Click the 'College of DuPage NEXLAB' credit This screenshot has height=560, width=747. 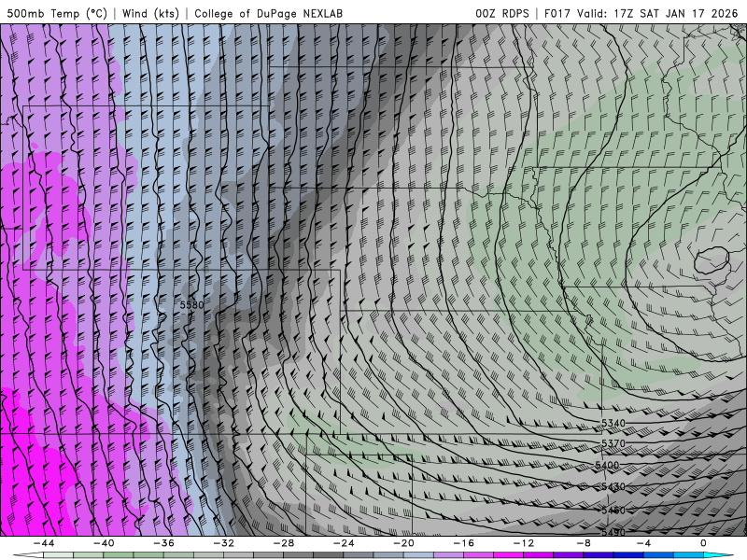(x=268, y=13)
